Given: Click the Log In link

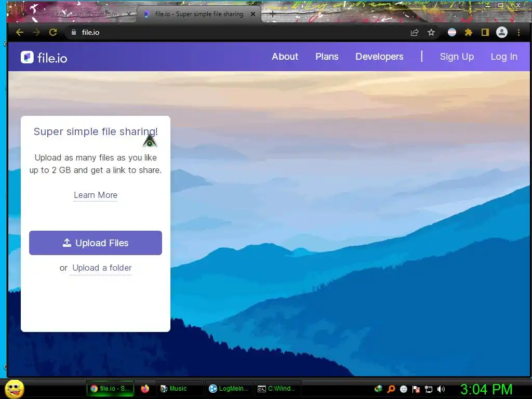Looking at the screenshot, I should (504, 57).
